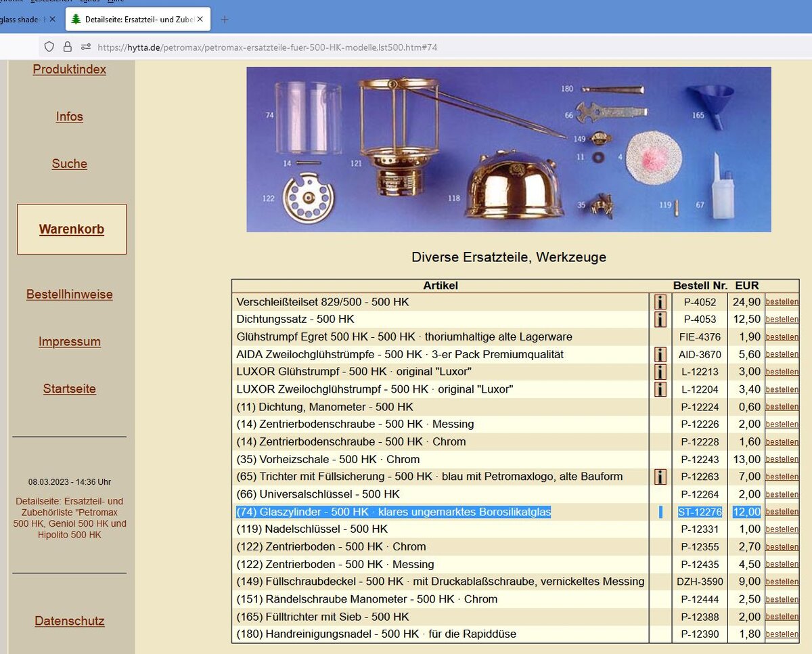Open the Impressum link
The height and width of the screenshot is (654, 812).
70,342
